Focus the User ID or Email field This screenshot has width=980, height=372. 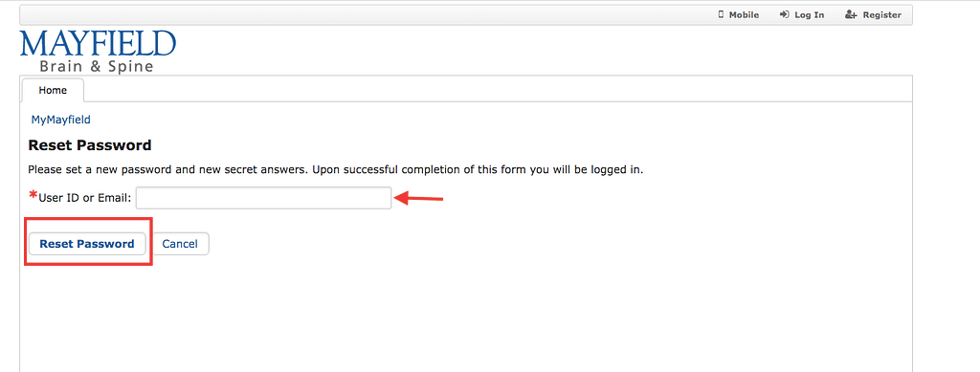[264, 198]
